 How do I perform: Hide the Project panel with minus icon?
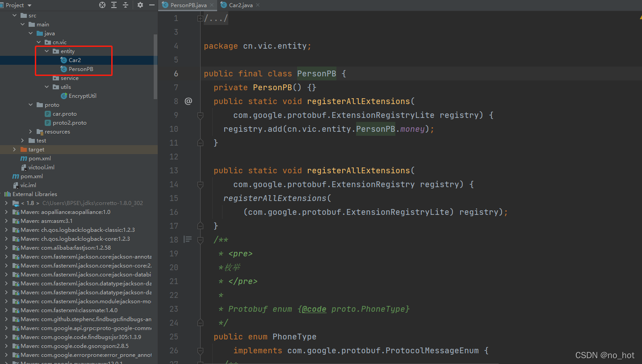point(152,5)
